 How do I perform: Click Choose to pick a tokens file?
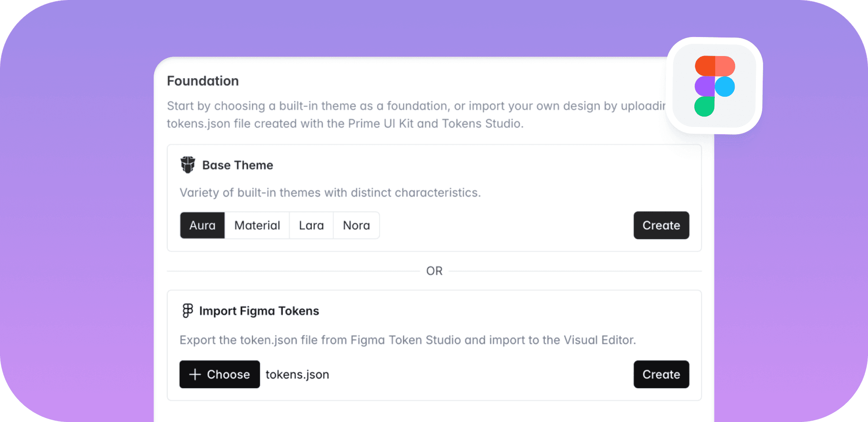(x=220, y=375)
